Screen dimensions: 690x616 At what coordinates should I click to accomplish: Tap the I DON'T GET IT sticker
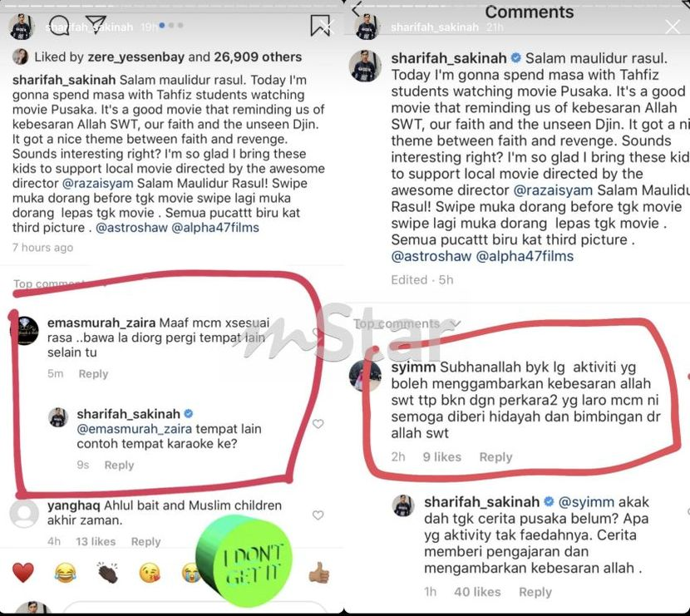point(244,560)
